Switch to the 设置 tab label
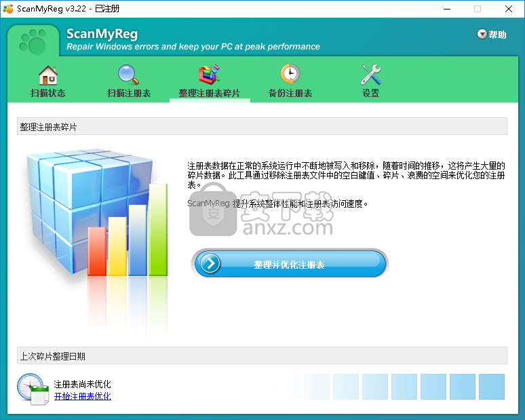The image size is (525, 420). [x=370, y=93]
